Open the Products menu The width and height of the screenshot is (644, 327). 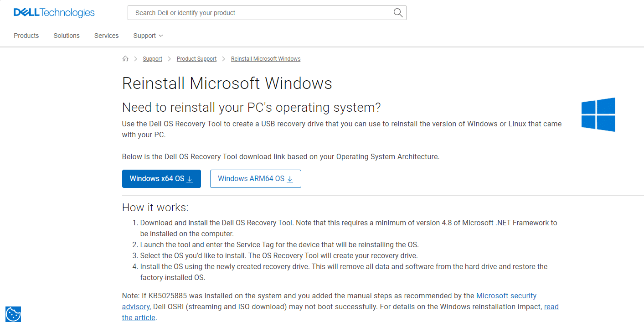point(26,36)
